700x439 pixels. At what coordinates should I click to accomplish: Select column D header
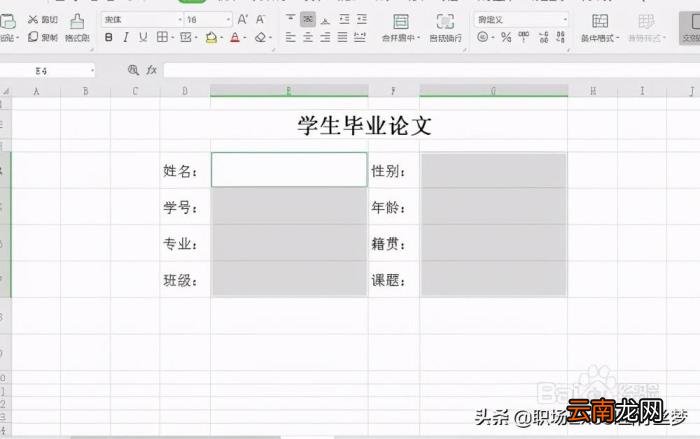pyautogui.click(x=185, y=91)
